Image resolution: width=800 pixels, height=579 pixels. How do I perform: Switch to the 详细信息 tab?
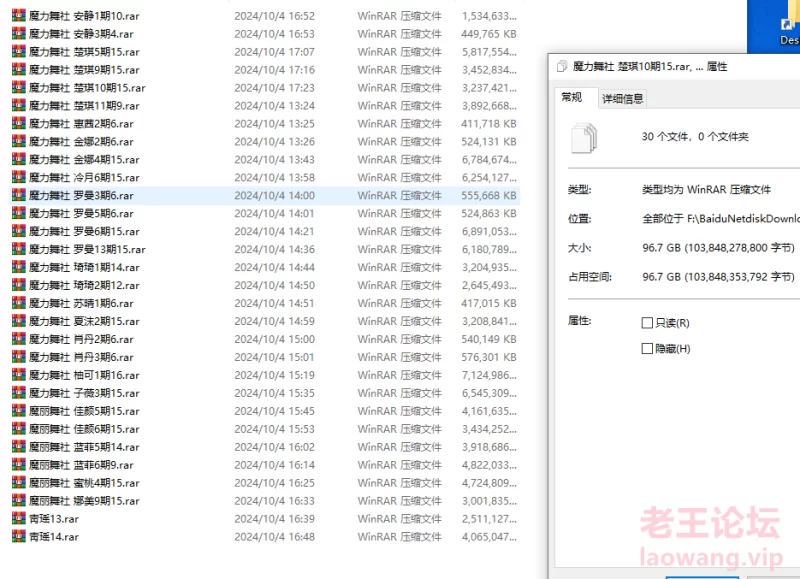[x=622, y=98]
